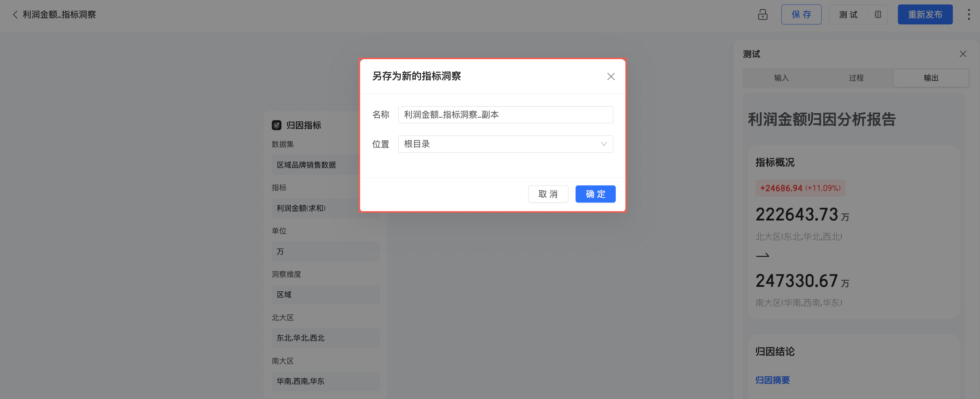Click the 保存 button

[801, 14]
